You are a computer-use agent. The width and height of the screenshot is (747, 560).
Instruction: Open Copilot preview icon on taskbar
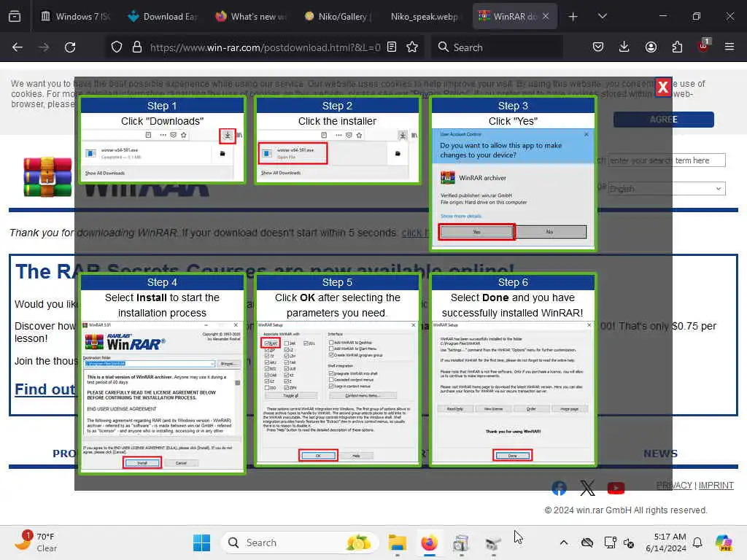click(x=724, y=542)
